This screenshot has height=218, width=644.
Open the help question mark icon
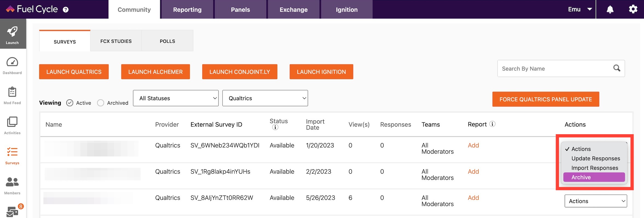[x=66, y=10]
